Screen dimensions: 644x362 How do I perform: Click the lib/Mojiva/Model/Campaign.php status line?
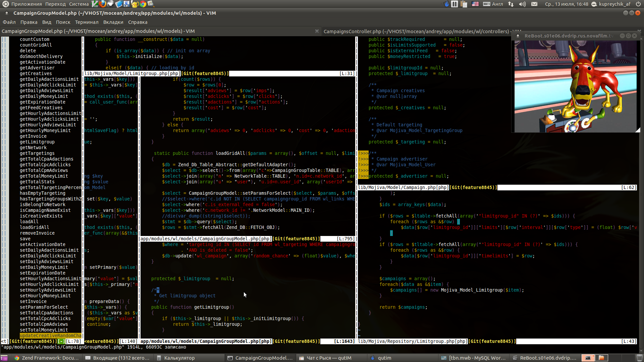(x=497, y=187)
